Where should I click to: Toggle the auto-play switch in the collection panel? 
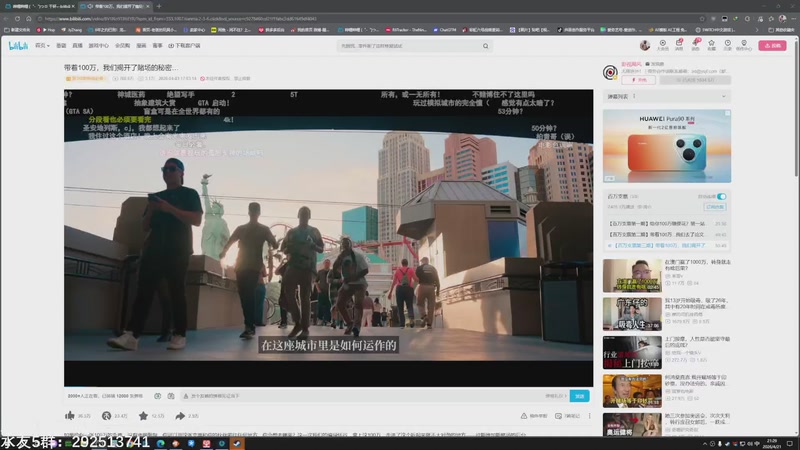pyautogui.click(x=721, y=196)
